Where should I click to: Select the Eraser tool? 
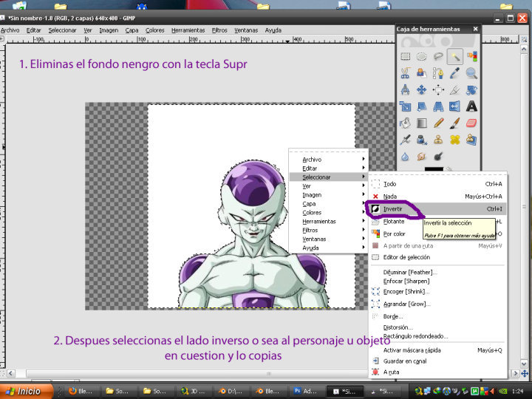tap(471, 123)
